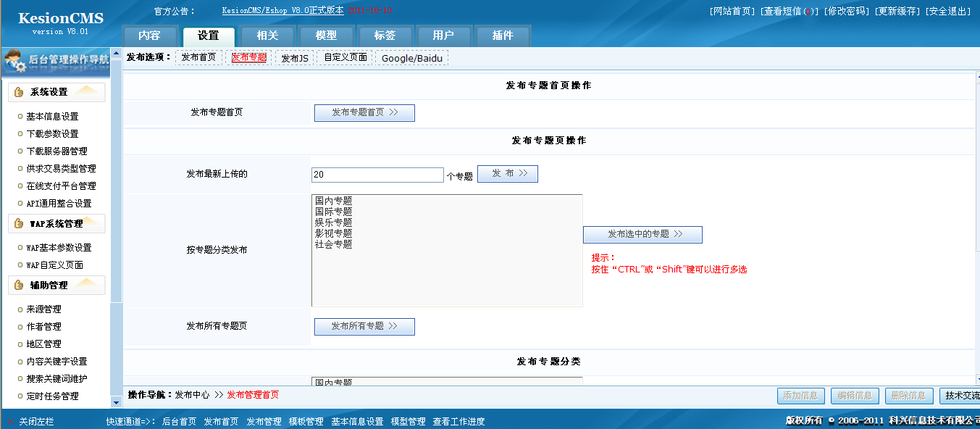Click the 发布选中的专题 button

click(642, 234)
